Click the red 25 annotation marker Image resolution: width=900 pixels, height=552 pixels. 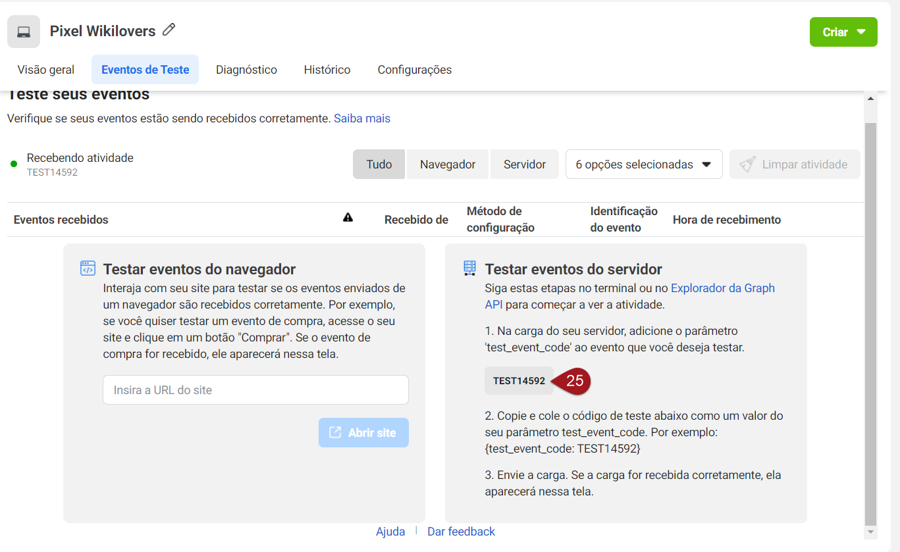[x=572, y=381]
